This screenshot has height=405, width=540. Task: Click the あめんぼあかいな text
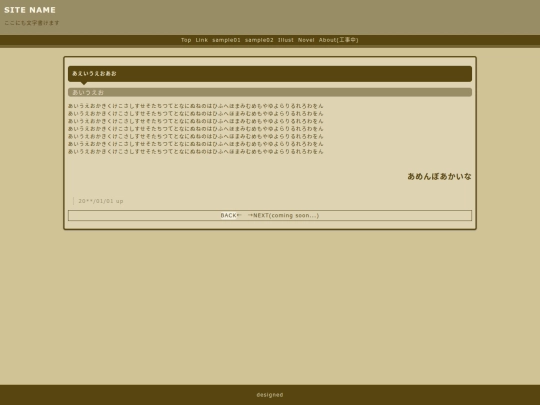[439, 176]
